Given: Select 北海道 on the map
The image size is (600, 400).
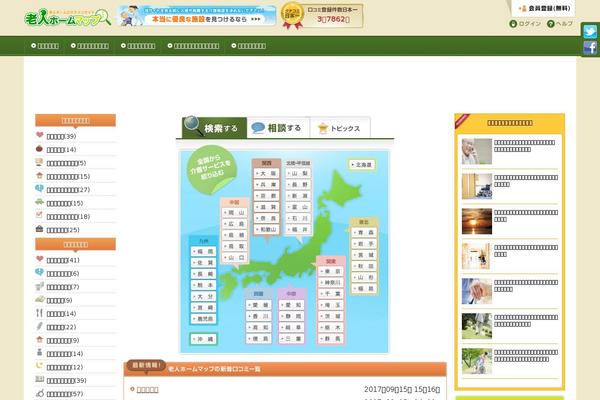Looking at the screenshot, I should [x=362, y=165].
